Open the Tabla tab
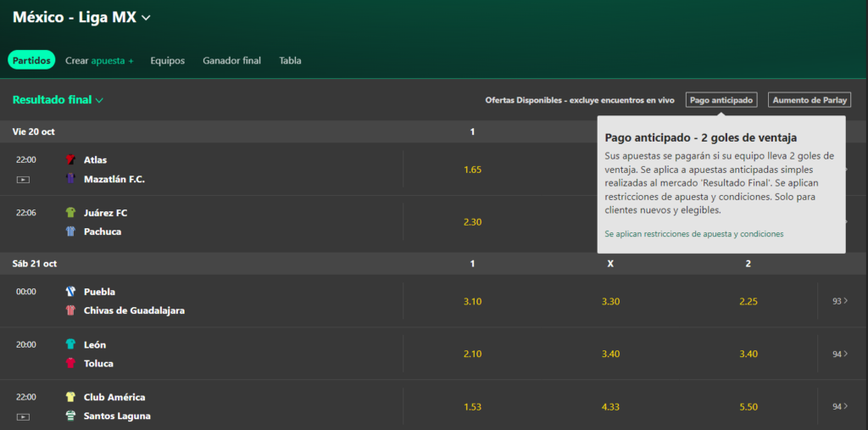The width and height of the screenshot is (868, 430). coord(290,61)
